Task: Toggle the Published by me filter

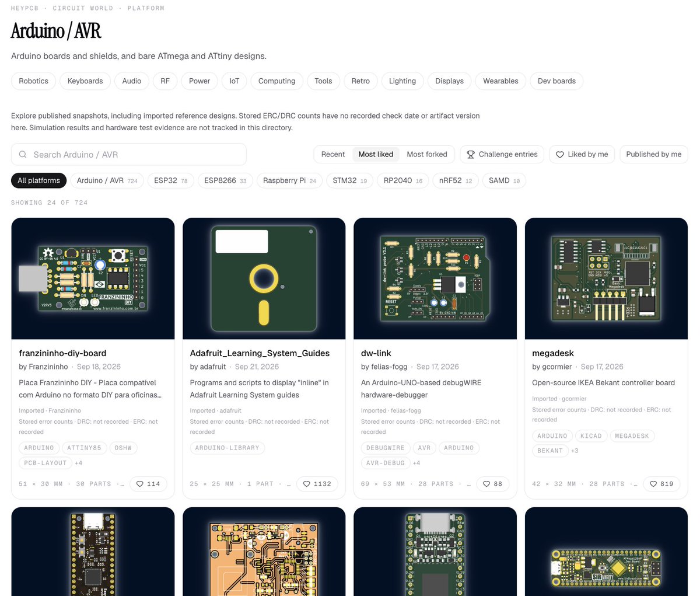Action: [x=654, y=155]
